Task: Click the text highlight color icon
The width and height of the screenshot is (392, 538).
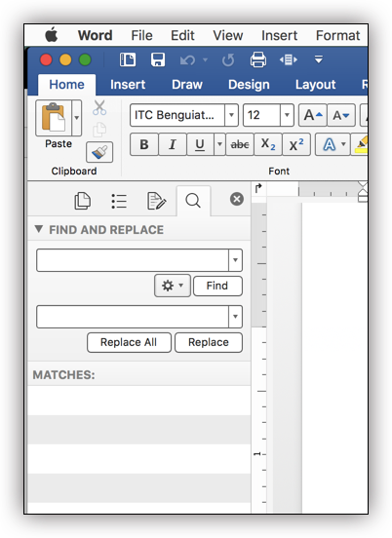Action: point(361,144)
